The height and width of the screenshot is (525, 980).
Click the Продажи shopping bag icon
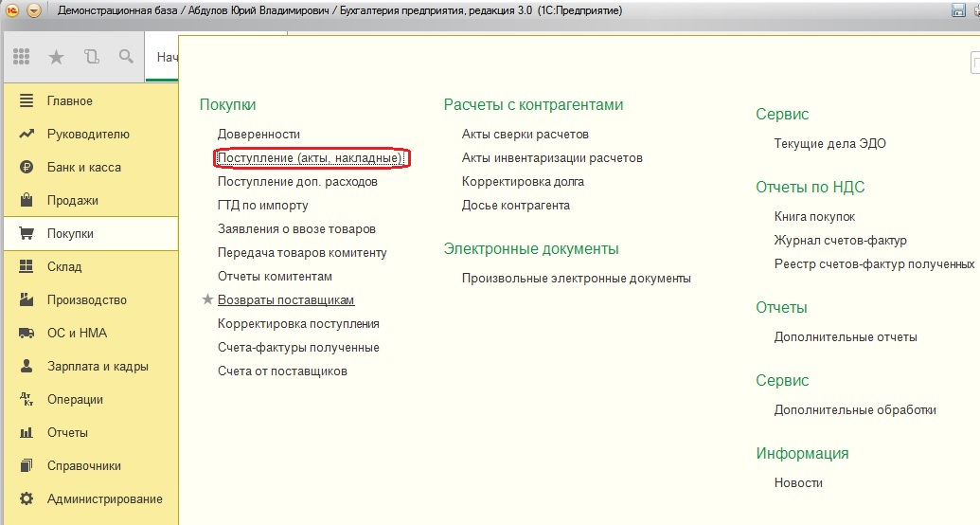click(x=27, y=200)
